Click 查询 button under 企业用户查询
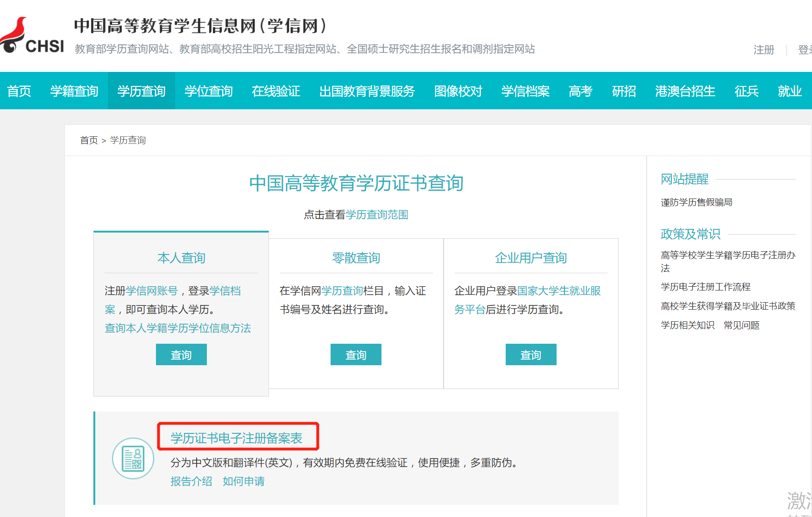Image resolution: width=812 pixels, height=517 pixels. click(531, 354)
